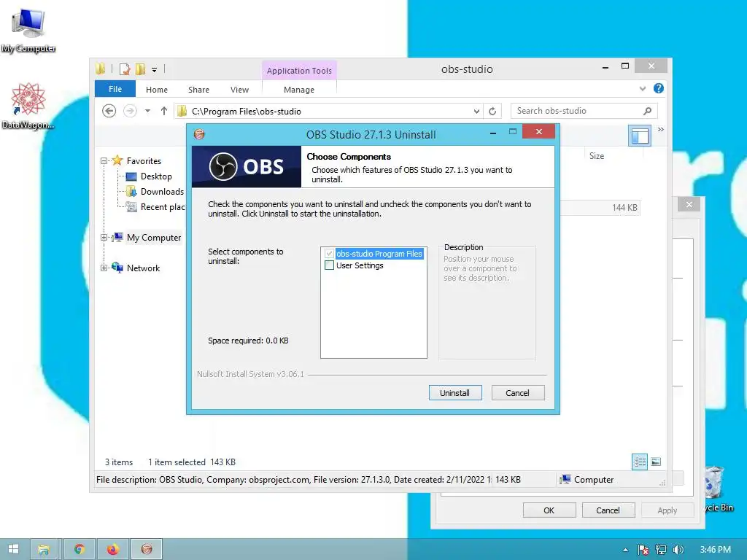Expand address bar history dropdown
Image resolution: width=747 pixels, height=560 pixels.
[476, 111]
